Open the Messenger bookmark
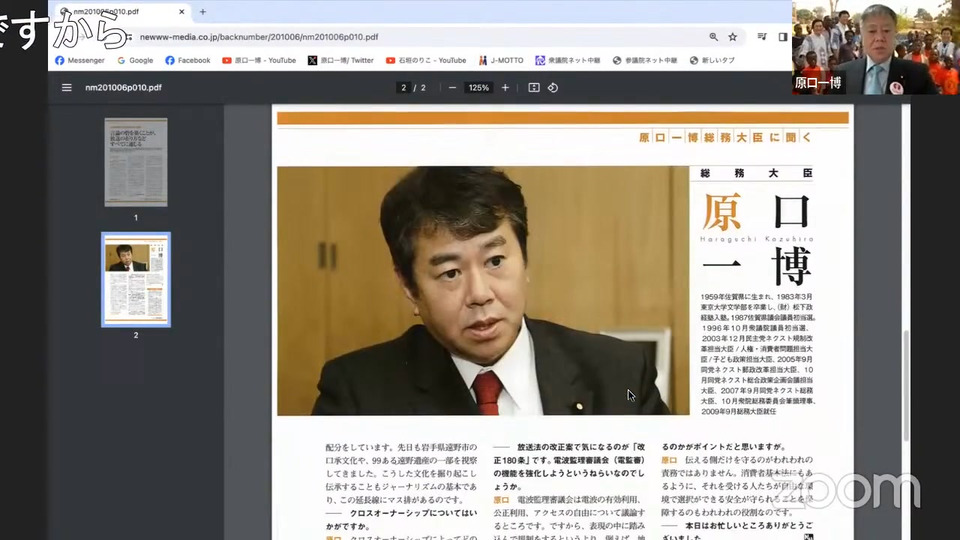960x540 pixels. point(80,60)
